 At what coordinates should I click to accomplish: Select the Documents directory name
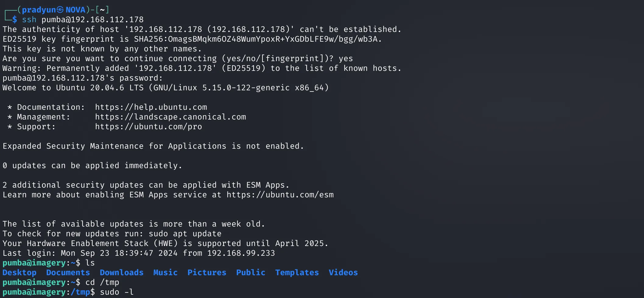pyautogui.click(x=68, y=272)
